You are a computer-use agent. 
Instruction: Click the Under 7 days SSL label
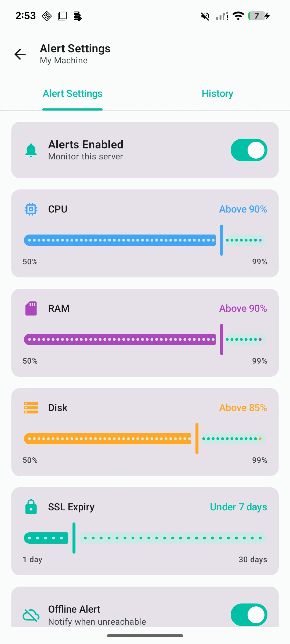point(238,507)
